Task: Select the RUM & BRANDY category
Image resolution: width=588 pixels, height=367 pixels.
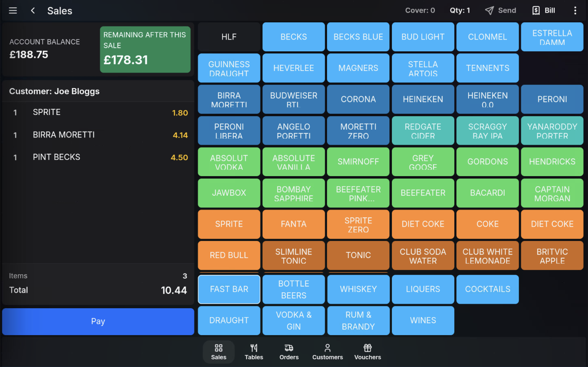Action: (358, 320)
